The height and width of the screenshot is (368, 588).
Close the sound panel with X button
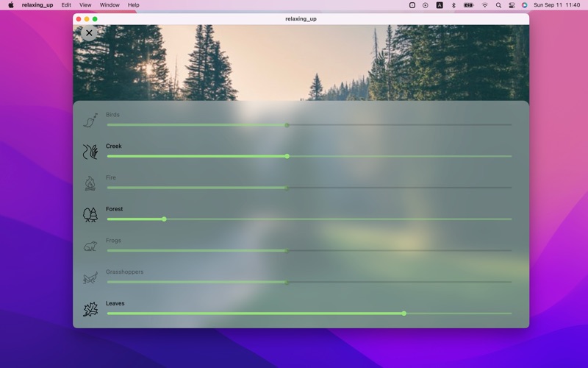pos(89,33)
